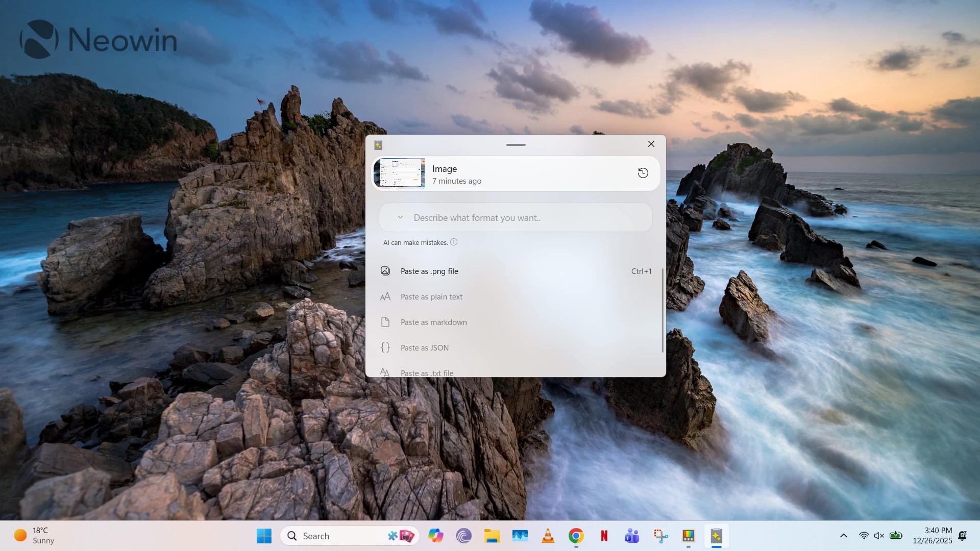
Task: Focus the 'Describe what format you want' field
Action: tap(516, 218)
